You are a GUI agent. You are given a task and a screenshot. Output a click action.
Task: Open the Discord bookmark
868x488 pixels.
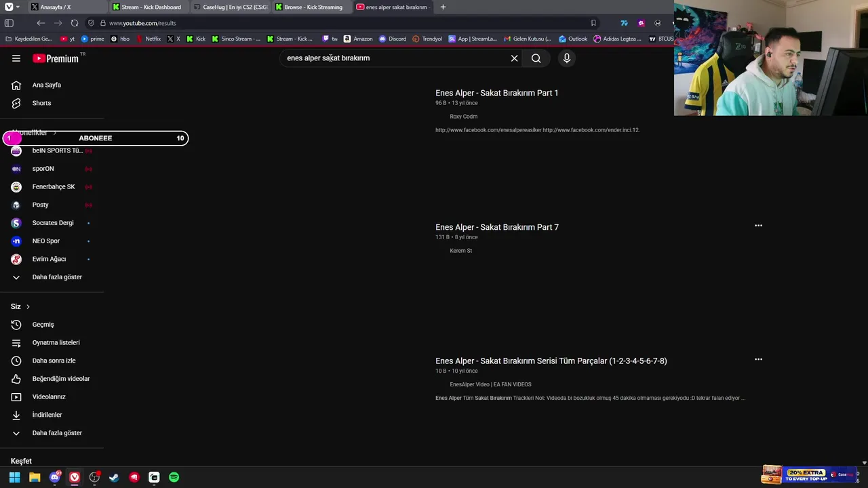click(x=393, y=39)
